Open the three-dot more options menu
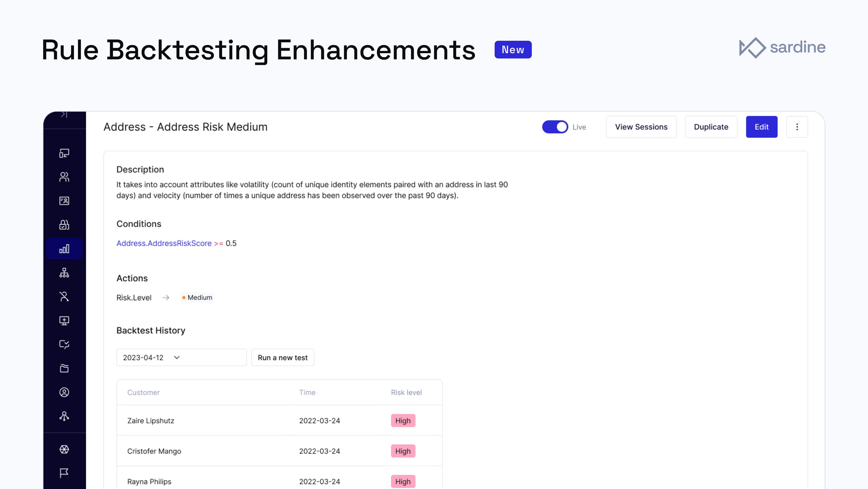Screen dimensions: 868x489 coord(797,127)
